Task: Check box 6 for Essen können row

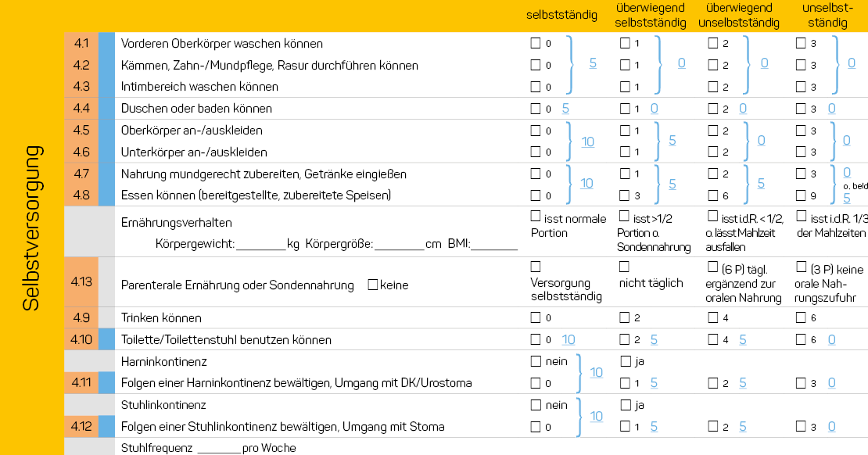Action: pos(713,195)
